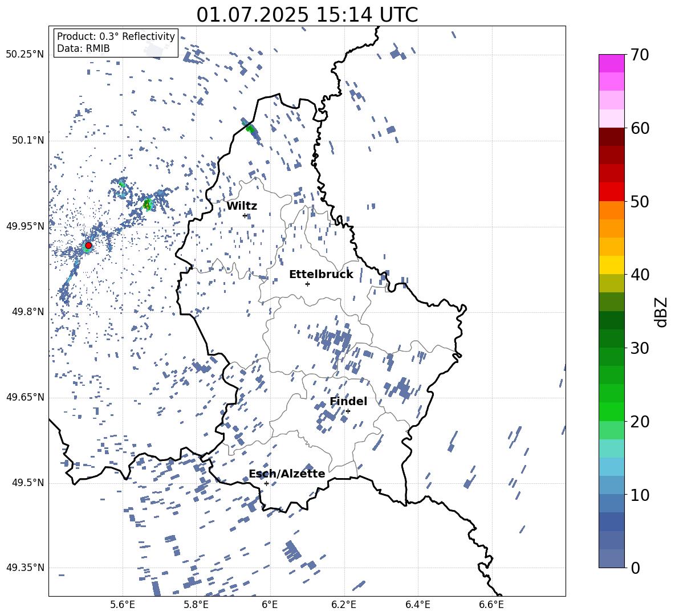Click the 49.95°N latitude label

pos(25,226)
